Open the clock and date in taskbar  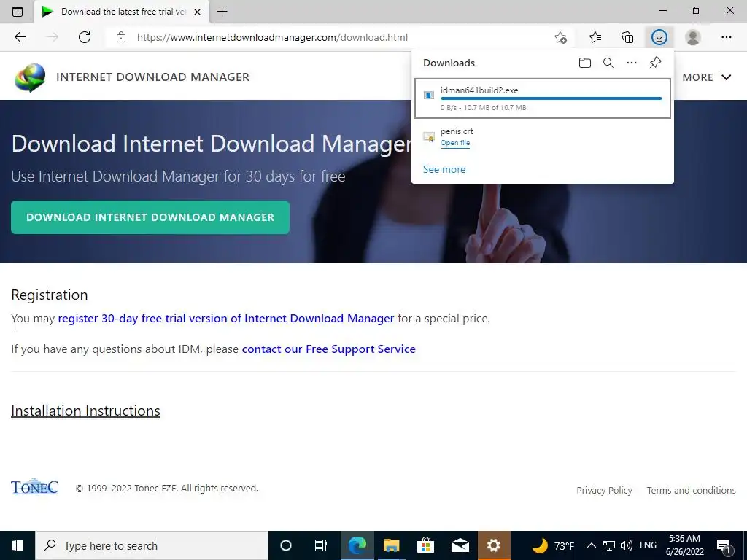pos(684,545)
